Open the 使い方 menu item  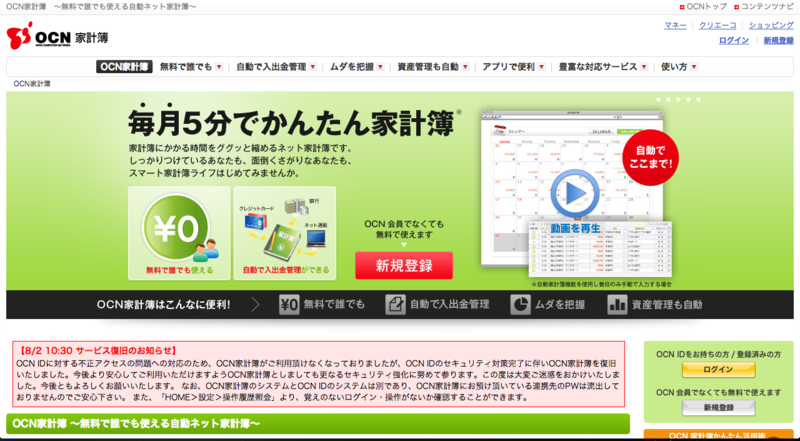click(674, 67)
